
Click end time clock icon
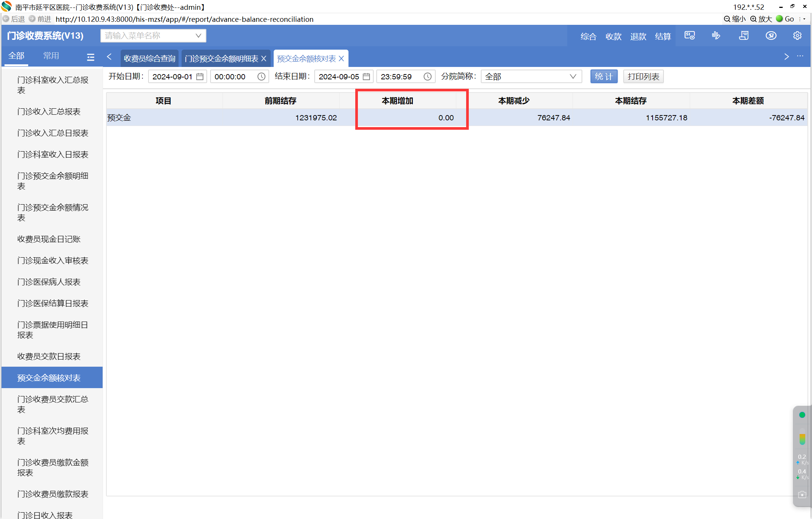pos(427,77)
